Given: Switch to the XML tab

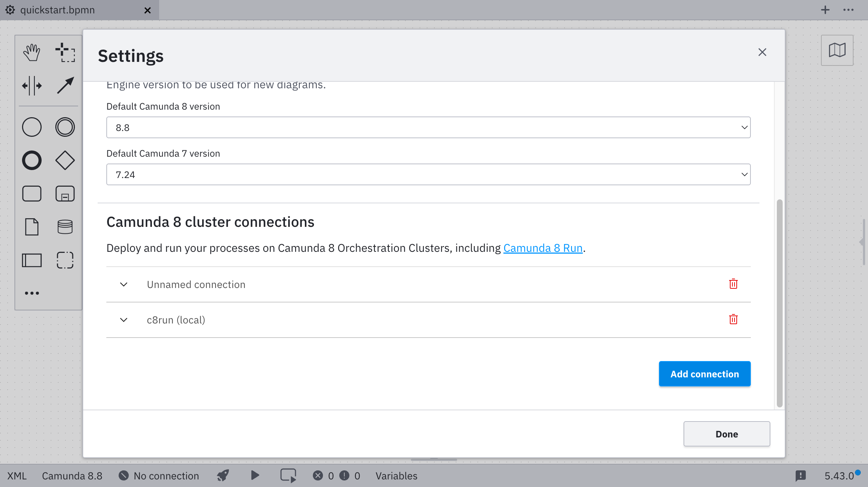Looking at the screenshot, I should (16, 476).
